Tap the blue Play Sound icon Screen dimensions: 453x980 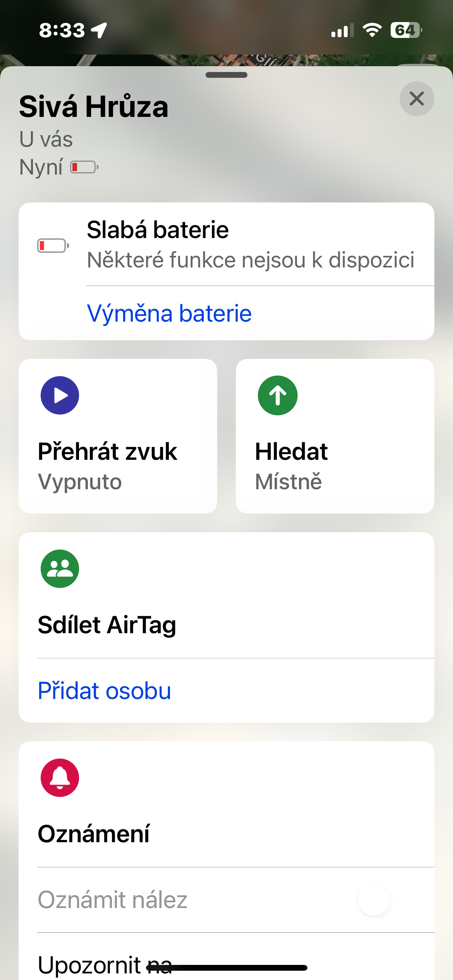pyautogui.click(x=60, y=395)
